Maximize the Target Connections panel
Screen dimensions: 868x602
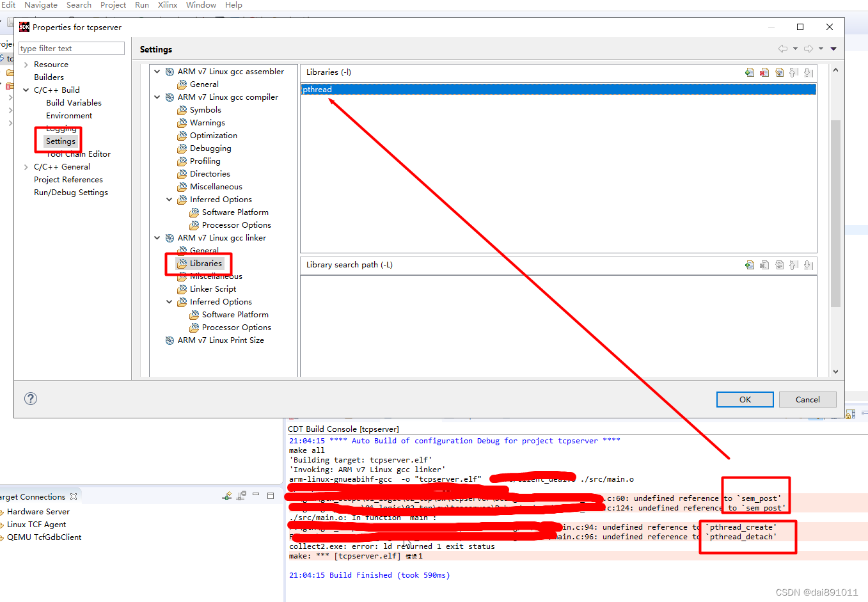point(271,496)
